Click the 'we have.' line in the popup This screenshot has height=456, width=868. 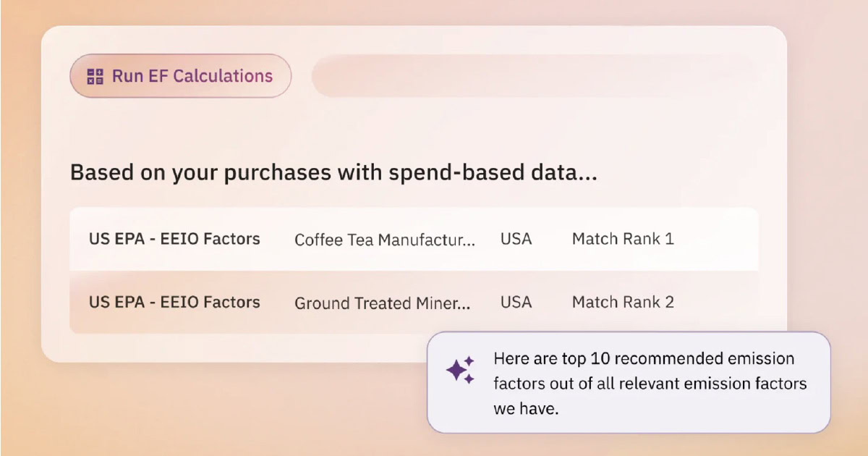pyautogui.click(x=527, y=409)
